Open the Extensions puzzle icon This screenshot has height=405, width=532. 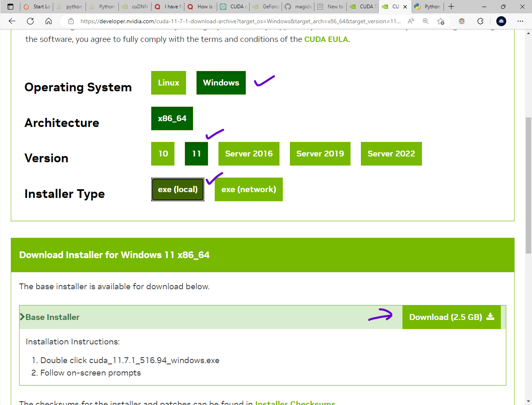pos(481,21)
